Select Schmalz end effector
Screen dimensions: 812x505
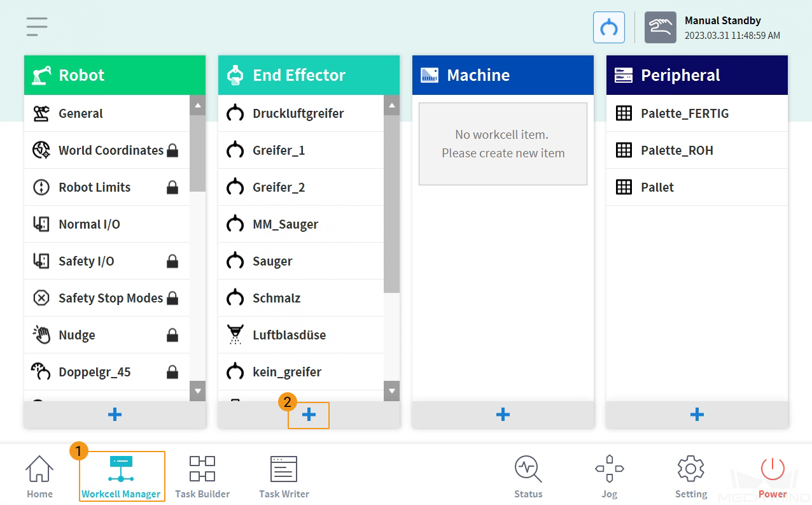[x=301, y=298]
